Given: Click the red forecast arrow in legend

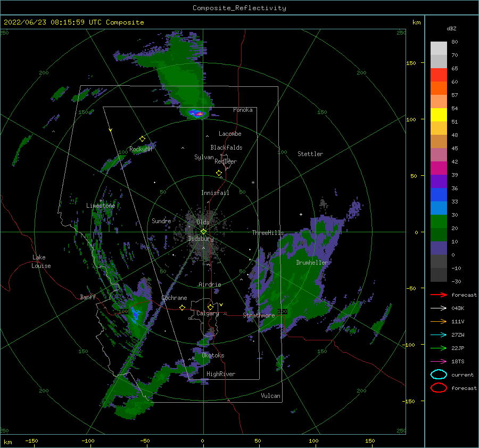Looking at the screenshot, I should click(x=439, y=295).
